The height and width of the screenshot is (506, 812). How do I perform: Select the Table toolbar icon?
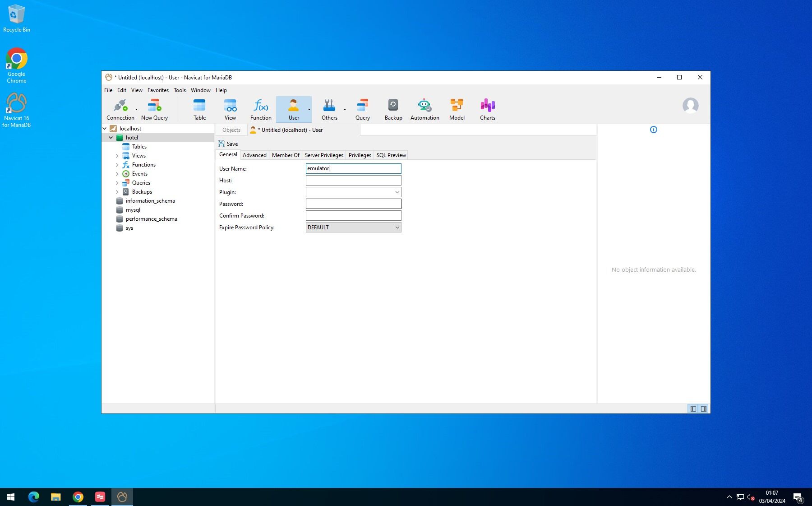199,109
